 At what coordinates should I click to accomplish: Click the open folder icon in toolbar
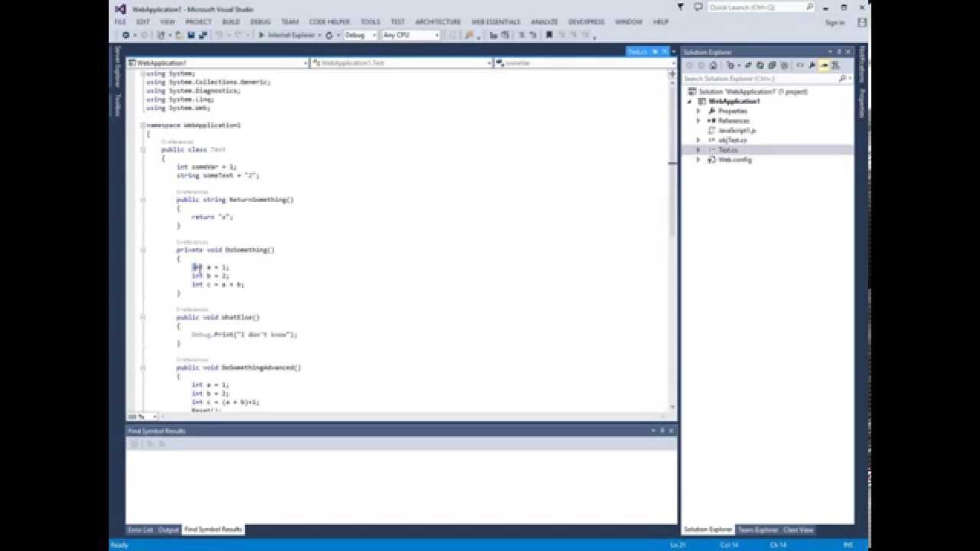(179, 35)
